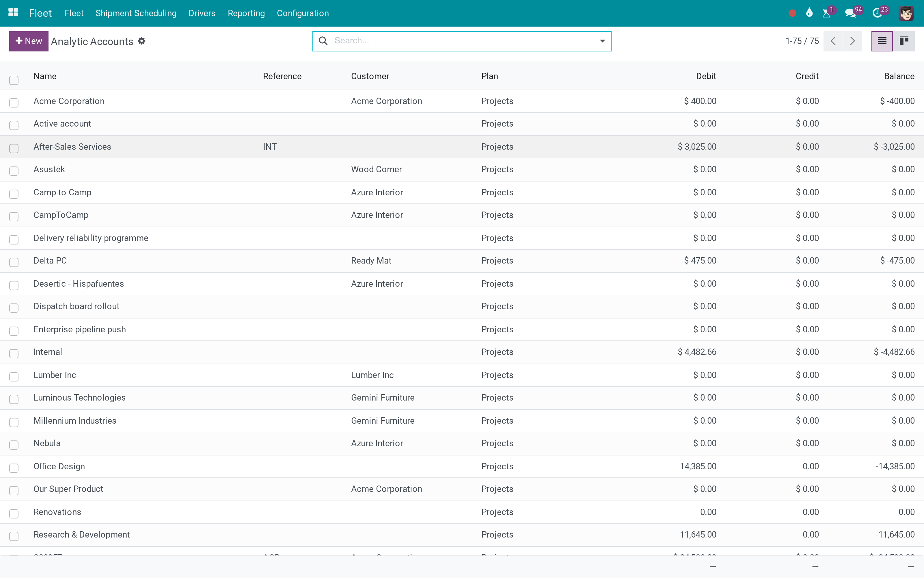Click the $ 4,482.66 debit value
Image resolution: width=924 pixels, height=578 pixels.
pyautogui.click(x=697, y=352)
